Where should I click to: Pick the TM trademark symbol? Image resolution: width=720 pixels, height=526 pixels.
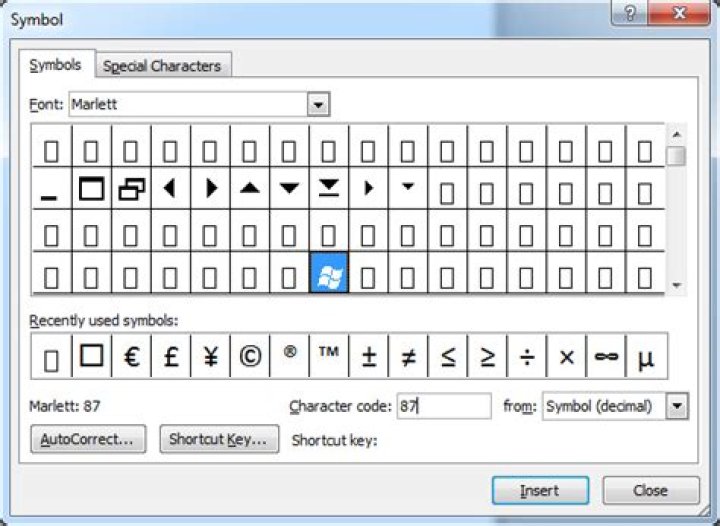click(329, 356)
